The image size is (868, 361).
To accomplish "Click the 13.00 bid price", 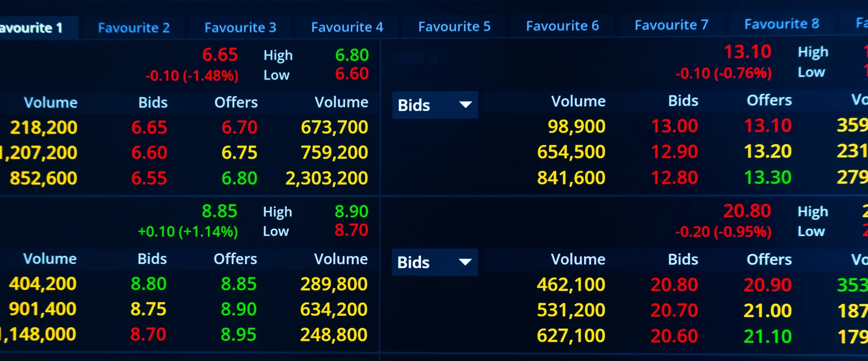I will 674,125.
